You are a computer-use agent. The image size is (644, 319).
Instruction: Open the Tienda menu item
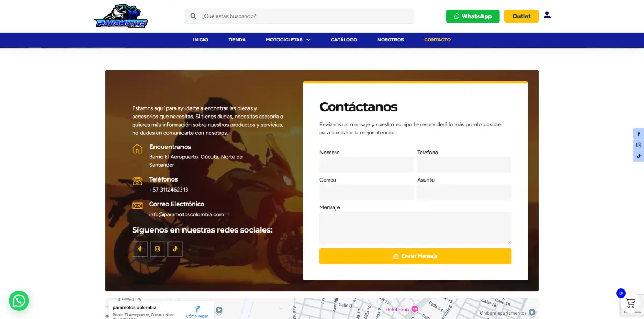pyautogui.click(x=237, y=40)
